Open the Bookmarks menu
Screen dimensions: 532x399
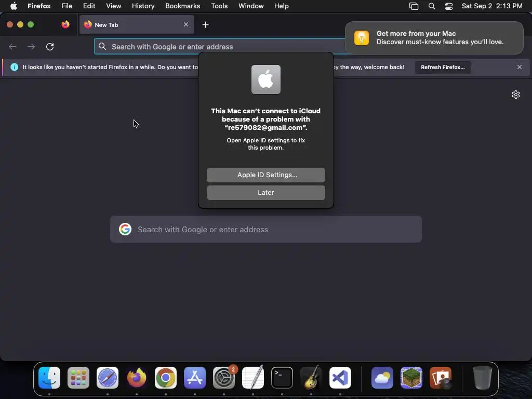click(182, 6)
